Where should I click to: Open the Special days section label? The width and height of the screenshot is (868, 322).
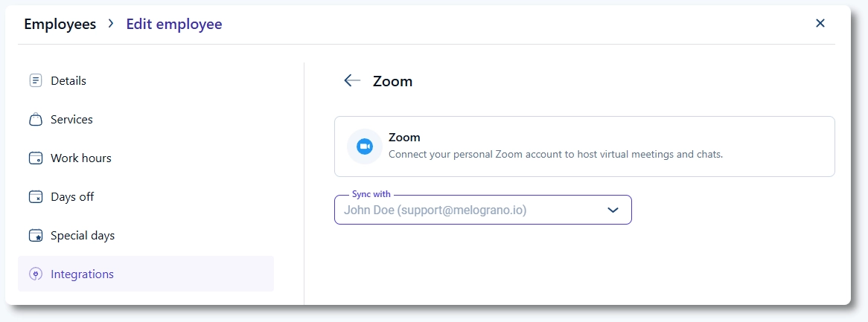[83, 236]
